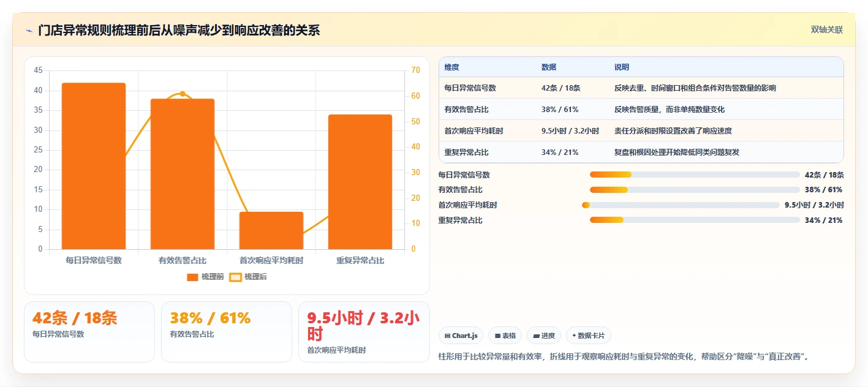The height and width of the screenshot is (387, 868).
Task: Click the 首次响应平均耗时 bar in chart
Action: 271,230
